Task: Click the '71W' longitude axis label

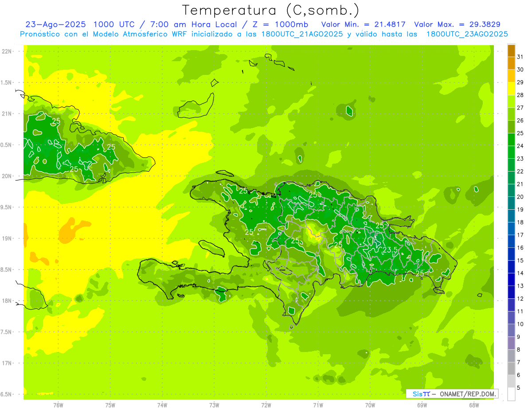Action: point(318,405)
